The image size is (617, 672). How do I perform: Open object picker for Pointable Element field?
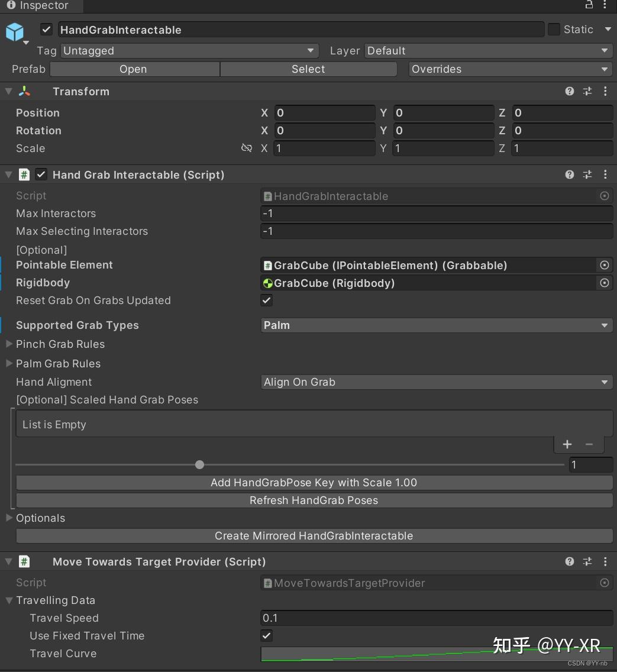(x=605, y=265)
